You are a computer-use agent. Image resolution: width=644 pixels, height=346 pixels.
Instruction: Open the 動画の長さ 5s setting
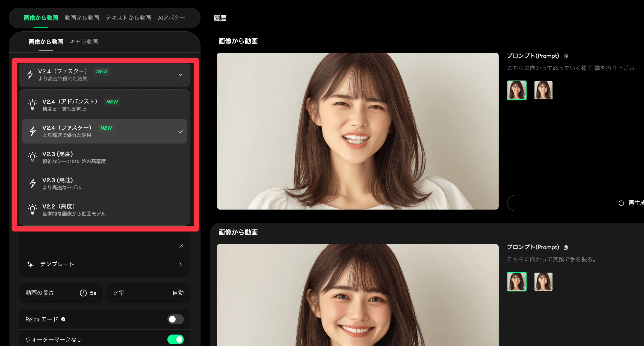[x=61, y=293]
